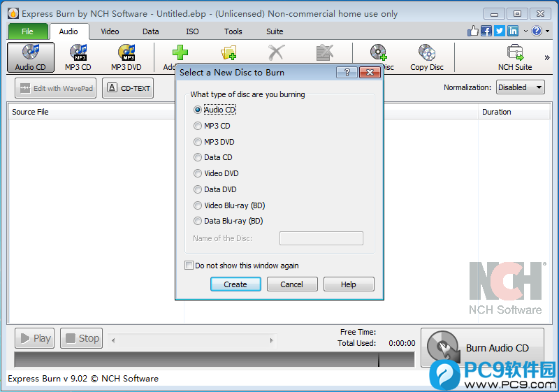Viewport: 559px width, 392px height.
Task: Click Edit with WavePad button
Action: [56, 88]
